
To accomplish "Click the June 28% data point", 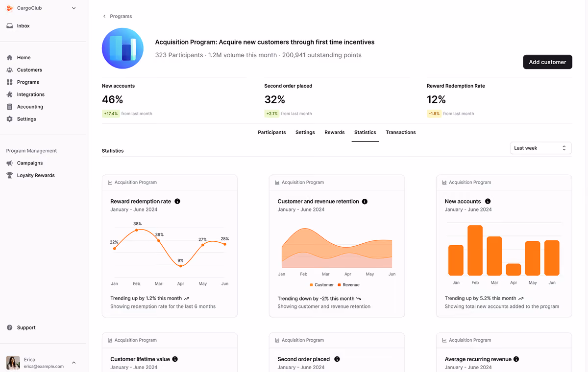I will pyautogui.click(x=225, y=244).
